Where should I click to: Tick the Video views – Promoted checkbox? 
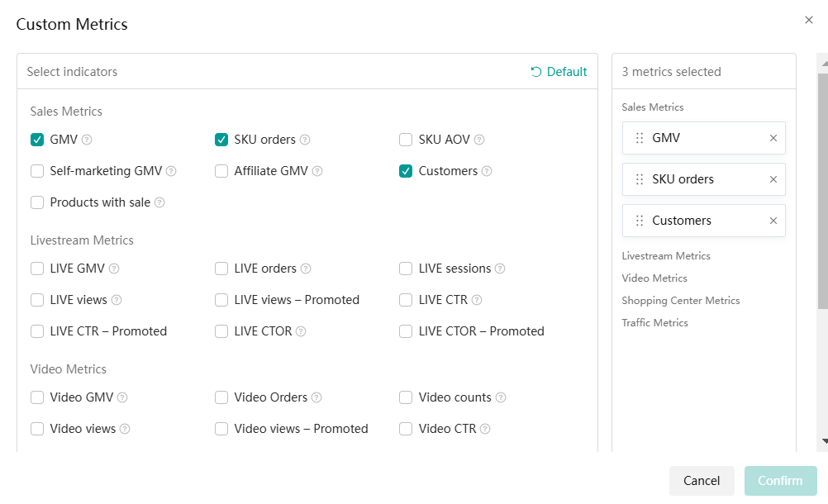pyautogui.click(x=221, y=429)
